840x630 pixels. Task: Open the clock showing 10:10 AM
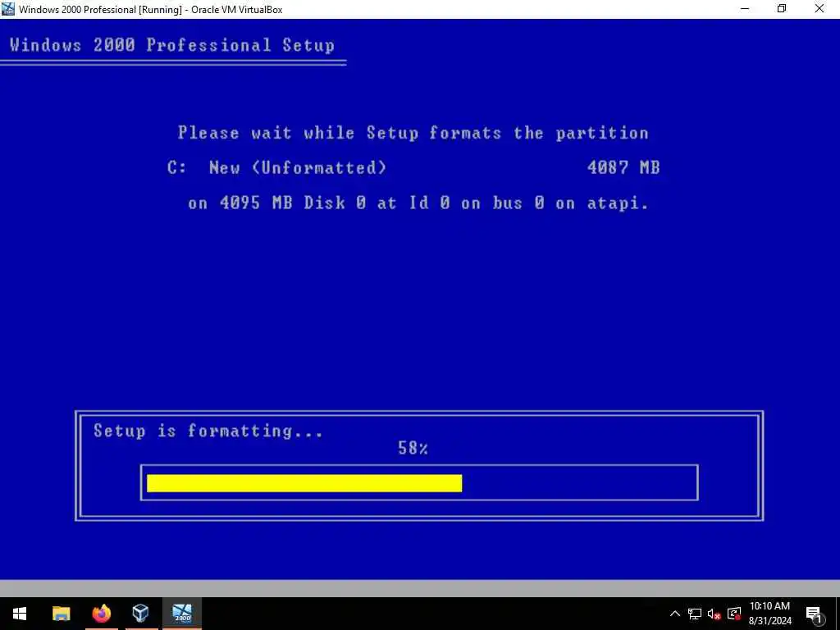pos(769,606)
